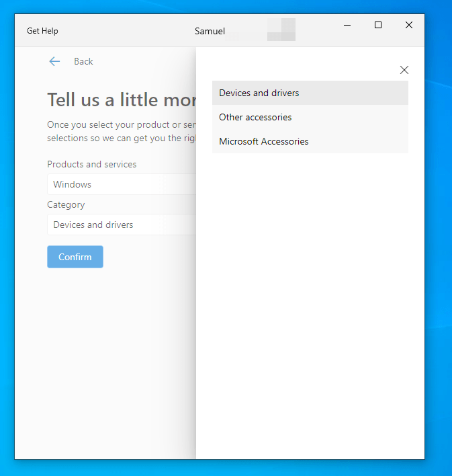
Task: Click the user profile avatar picture
Action: (x=281, y=30)
